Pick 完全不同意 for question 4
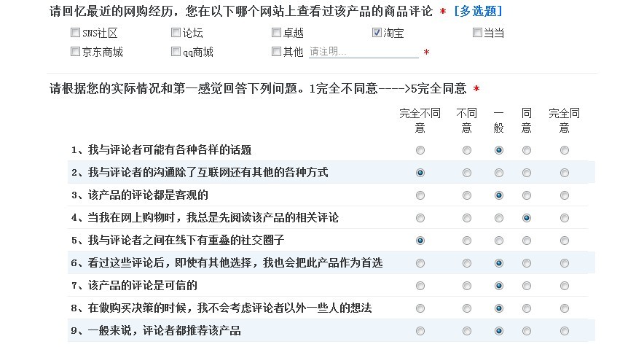The width and height of the screenshot is (644, 347). (x=420, y=218)
